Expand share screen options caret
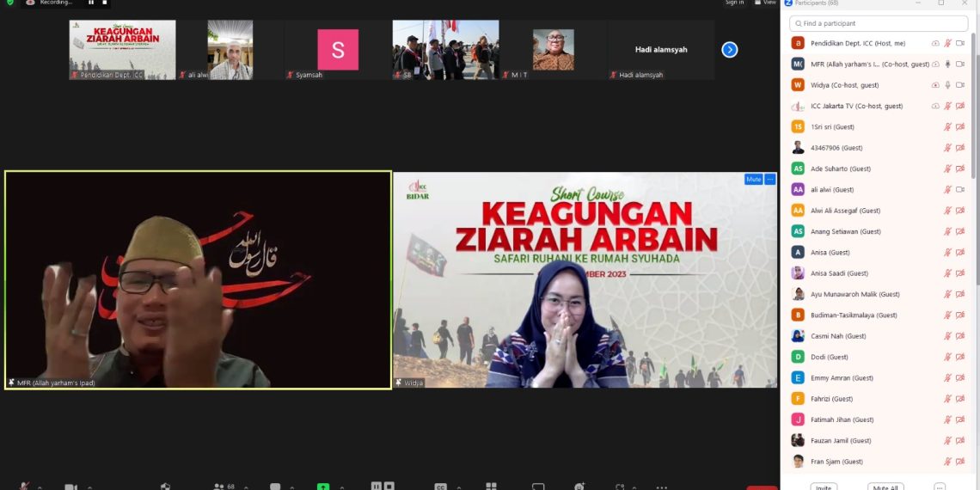This screenshot has width=980, height=490. [x=341, y=487]
